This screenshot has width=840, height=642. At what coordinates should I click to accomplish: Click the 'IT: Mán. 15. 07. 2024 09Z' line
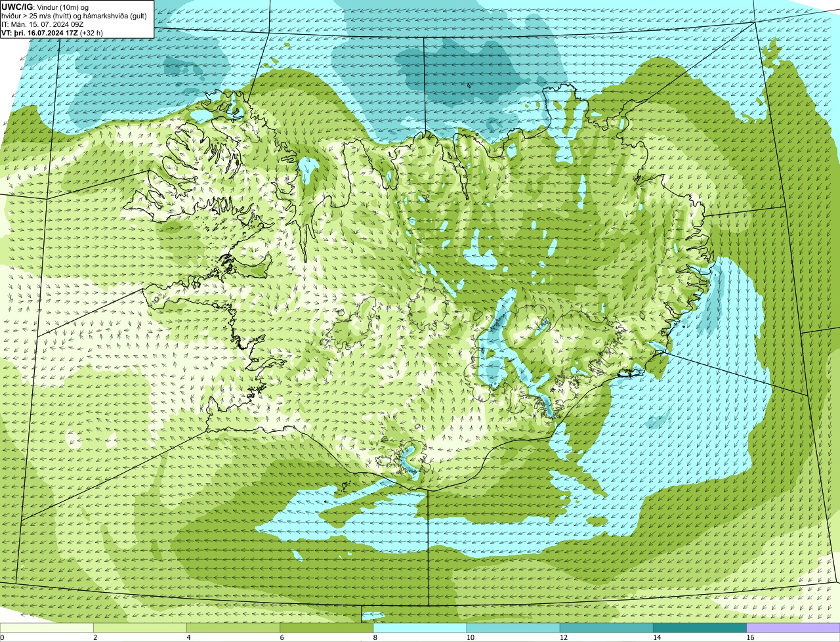[43, 24]
